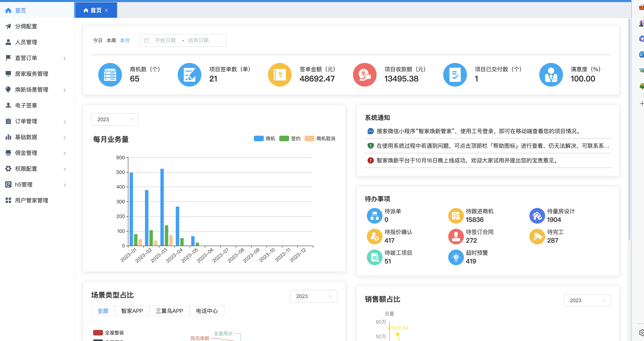Click the 结束日期 input field

(x=198, y=40)
